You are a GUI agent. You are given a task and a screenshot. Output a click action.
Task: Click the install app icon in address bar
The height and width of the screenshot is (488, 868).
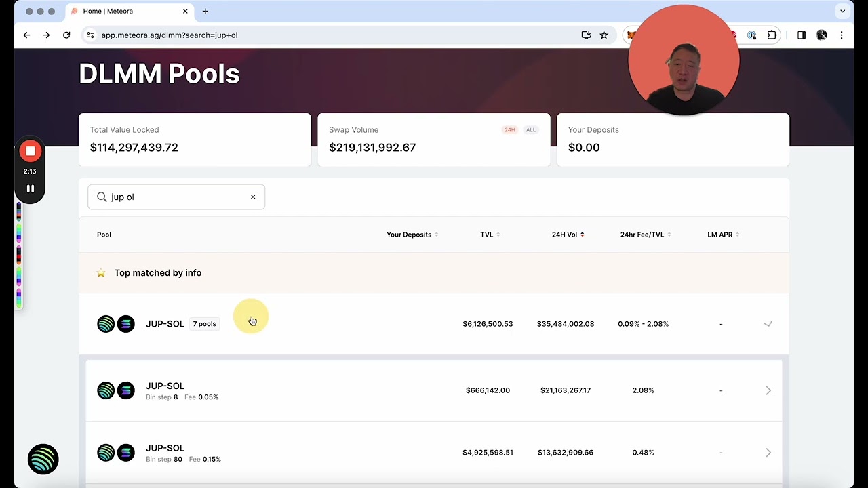click(586, 35)
